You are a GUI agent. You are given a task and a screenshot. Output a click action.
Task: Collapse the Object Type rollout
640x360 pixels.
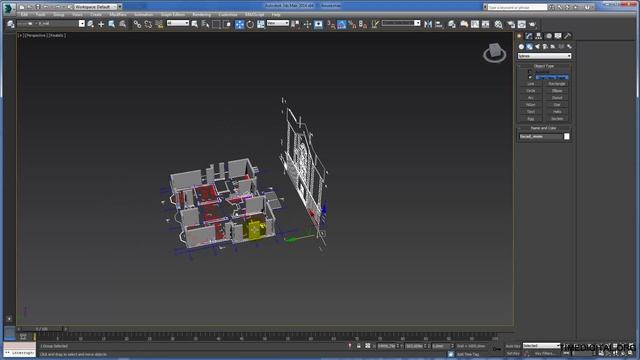tap(544, 66)
